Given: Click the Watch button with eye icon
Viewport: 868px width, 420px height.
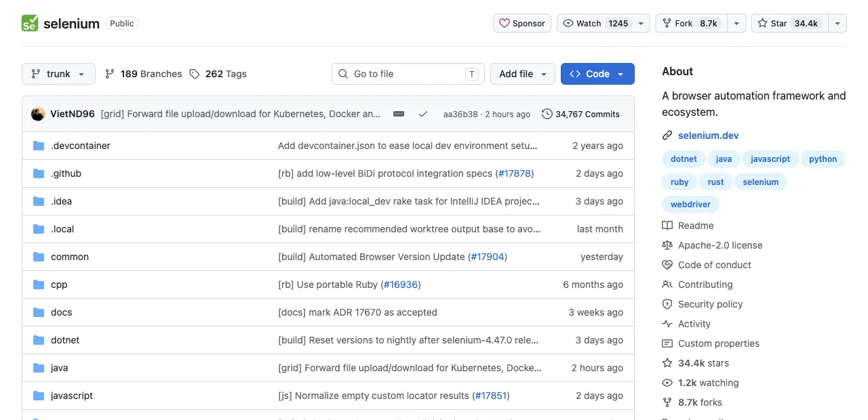Looking at the screenshot, I should (x=604, y=23).
